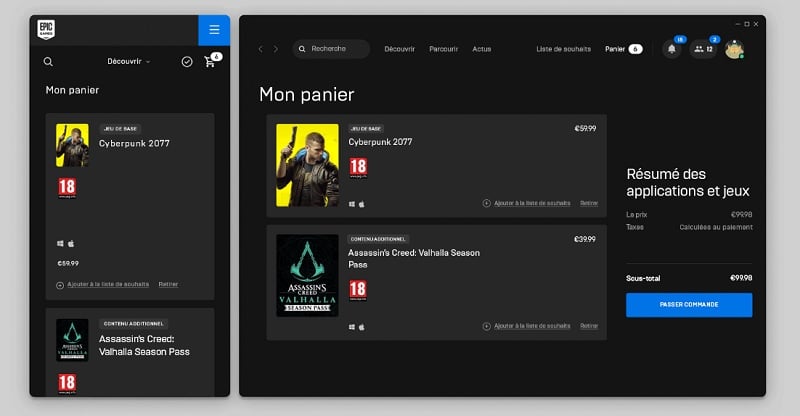Open the Découvrir tab in desktop nav
Screen dimensions: 800x416
coord(399,49)
